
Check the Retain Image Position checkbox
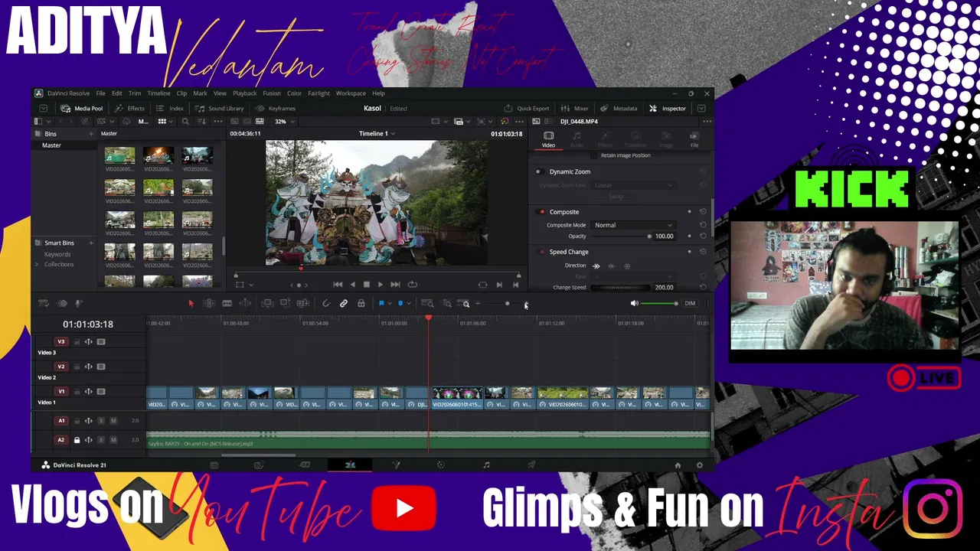(x=594, y=155)
